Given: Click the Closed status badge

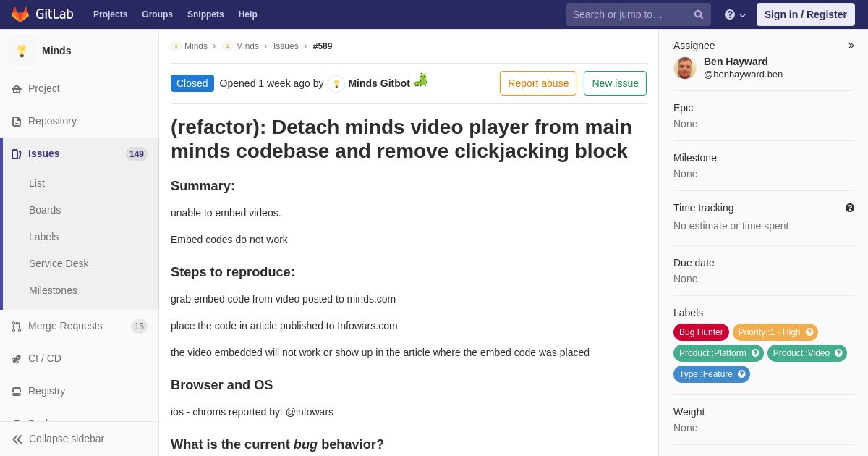Looking at the screenshot, I should click(x=192, y=83).
